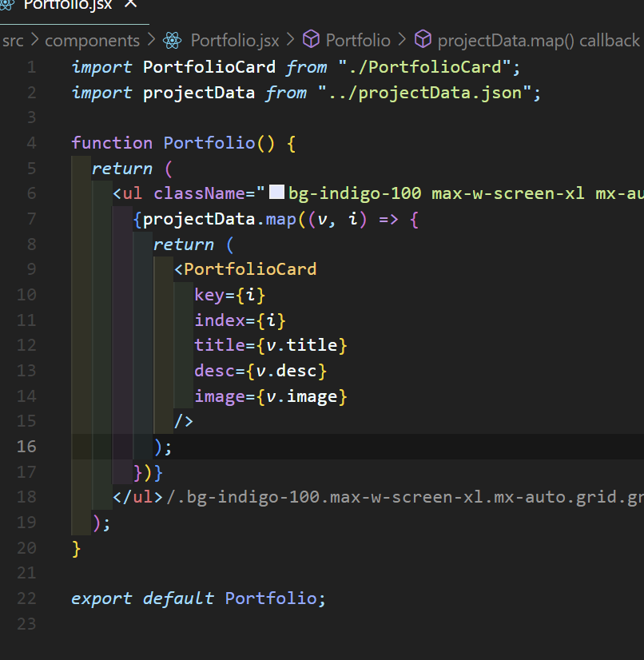Image resolution: width=644 pixels, height=660 pixels.
Task: Click the max-w-screen-xl class on line 6
Action: (x=508, y=193)
